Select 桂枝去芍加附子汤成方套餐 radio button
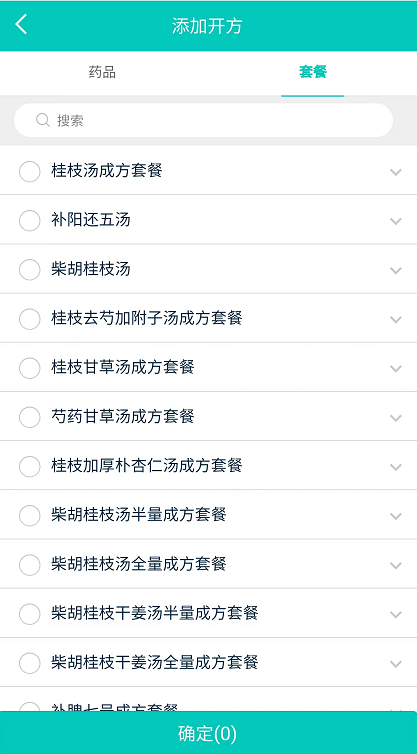This screenshot has width=417, height=754. [30, 319]
